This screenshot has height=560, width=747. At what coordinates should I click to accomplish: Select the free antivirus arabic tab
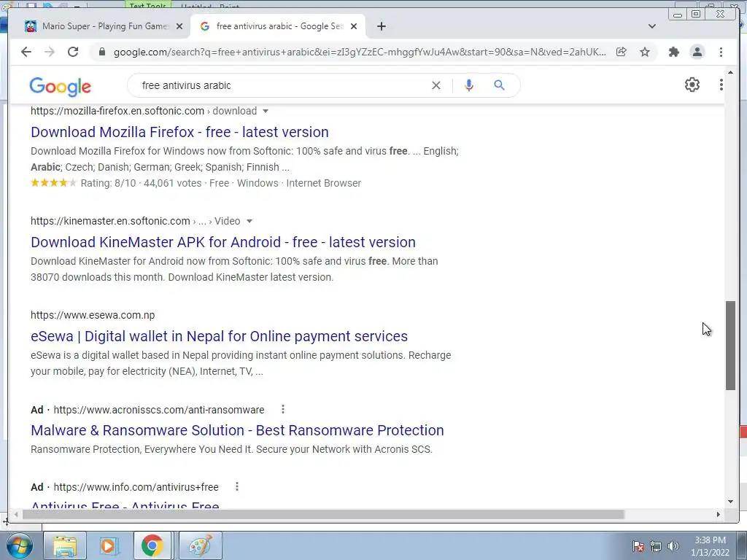pyautogui.click(x=278, y=26)
